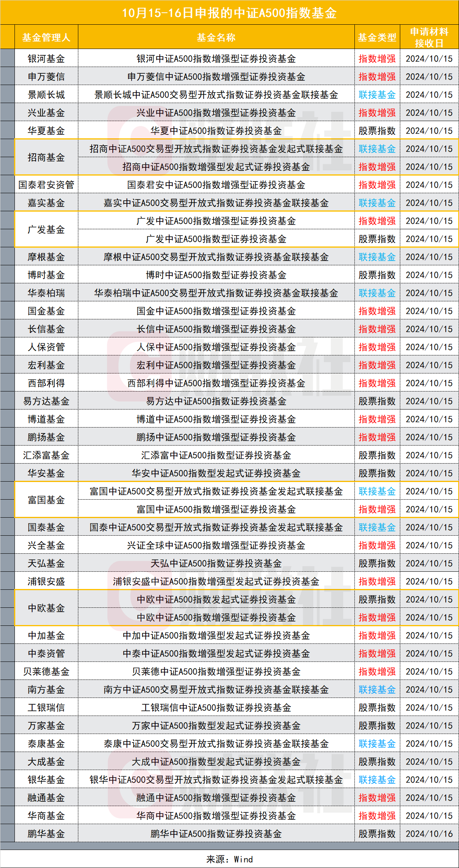
Task: Select manager cell '申万菱信'
Action: (x=46, y=76)
